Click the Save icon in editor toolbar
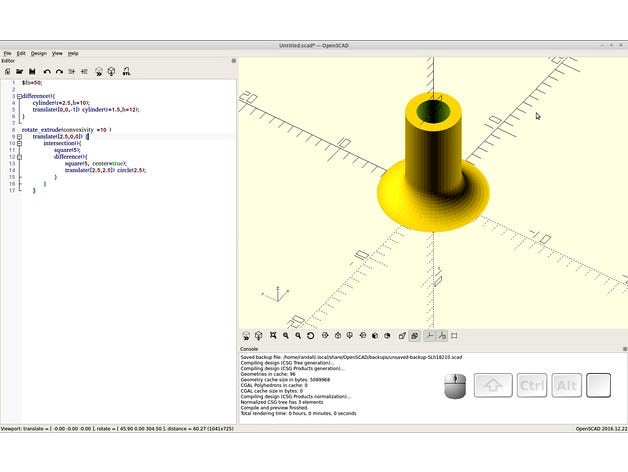 (x=32, y=72)
